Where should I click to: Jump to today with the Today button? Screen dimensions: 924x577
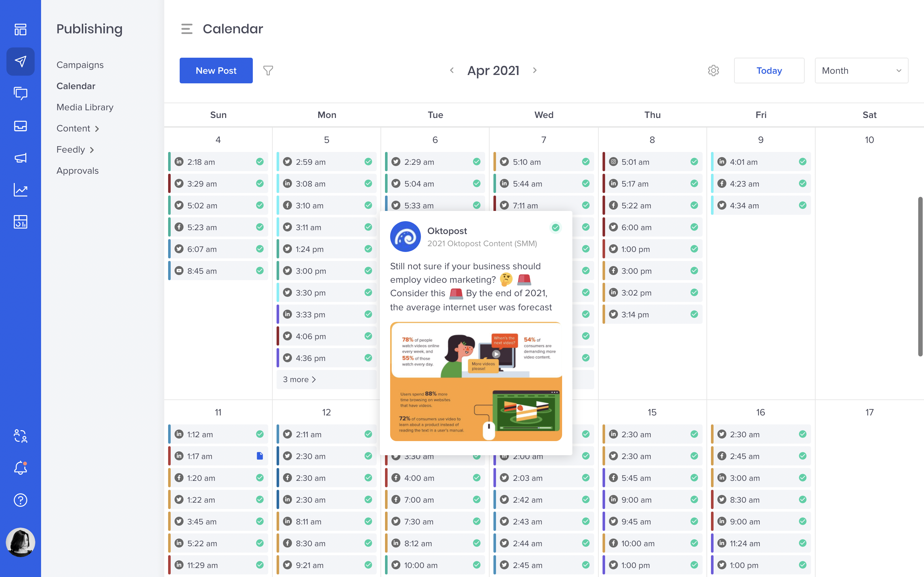(x=769, y=70)
